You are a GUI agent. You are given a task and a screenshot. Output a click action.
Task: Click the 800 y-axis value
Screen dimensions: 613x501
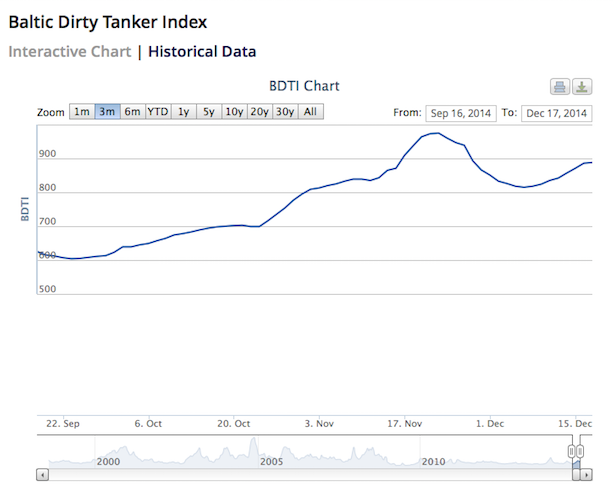[x=47, y=188]
